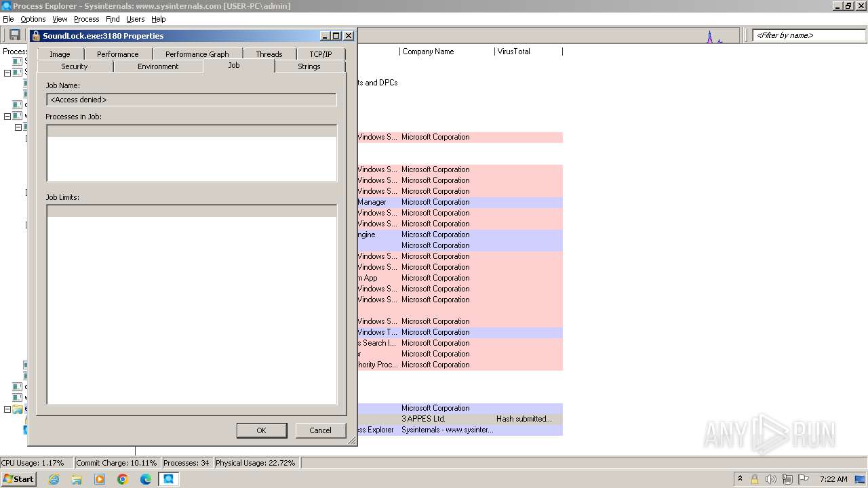The image size is (868, 488).
Task: Click CPU Usage 1.17% status field
Action: tap(37, 463)
